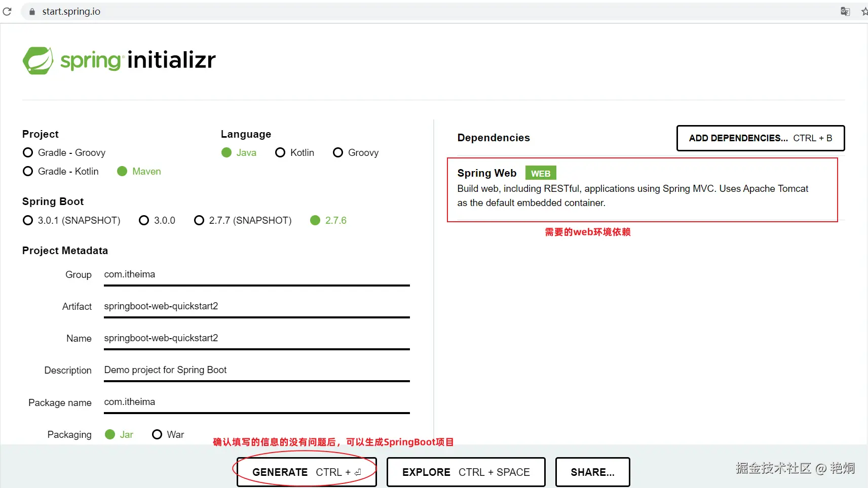This screenshot has height=488, width=868.
Task: Click the Description input field
Action: [x=257, y=371]
